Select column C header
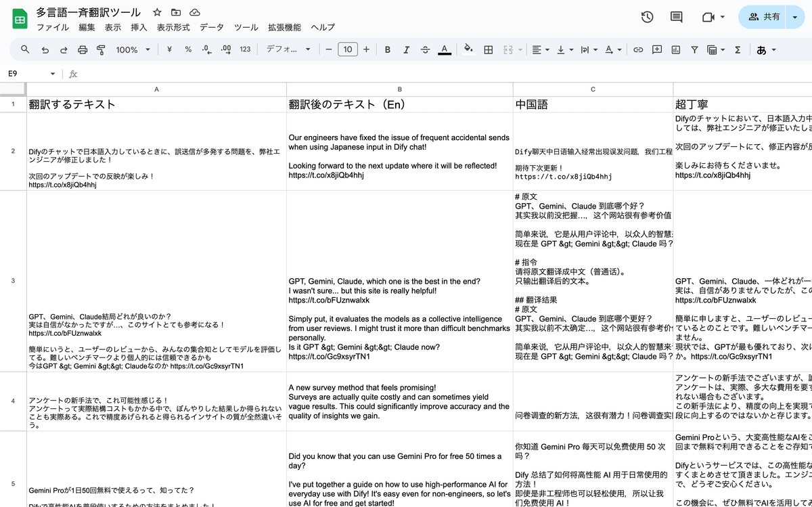 [x=593, y=89]
